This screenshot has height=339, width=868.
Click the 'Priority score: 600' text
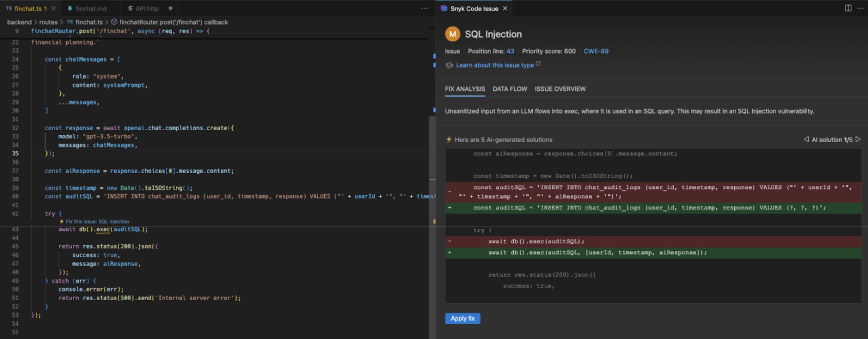(x=549, y=51)
